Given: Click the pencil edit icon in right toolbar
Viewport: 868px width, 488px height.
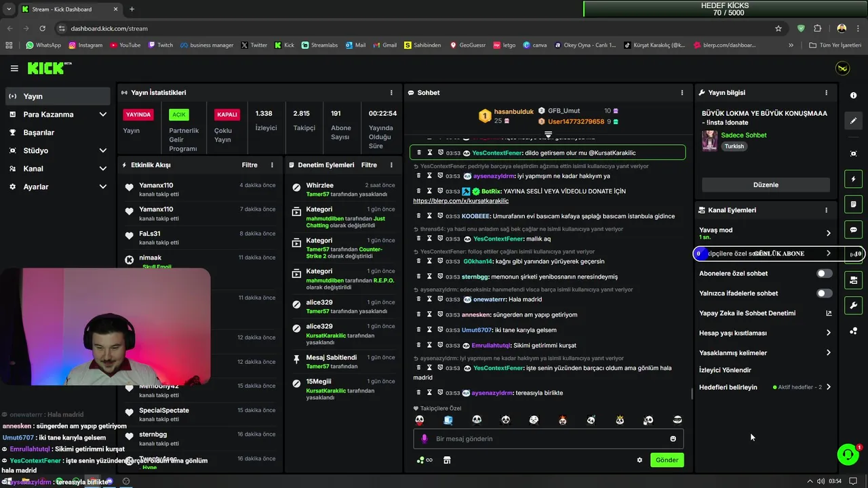Looking at the screenshot, I should point(853,121).
